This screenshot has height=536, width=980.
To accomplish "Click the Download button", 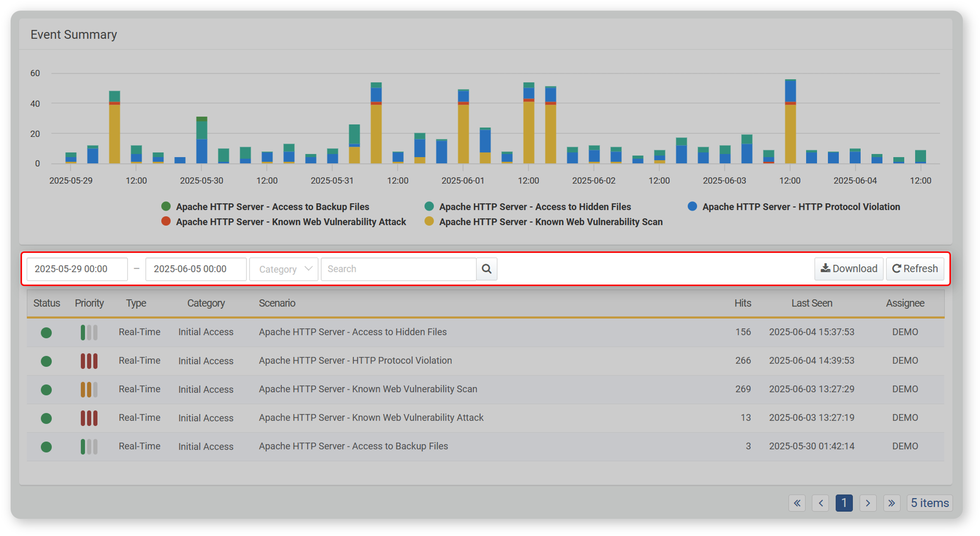I will [848, 269].
